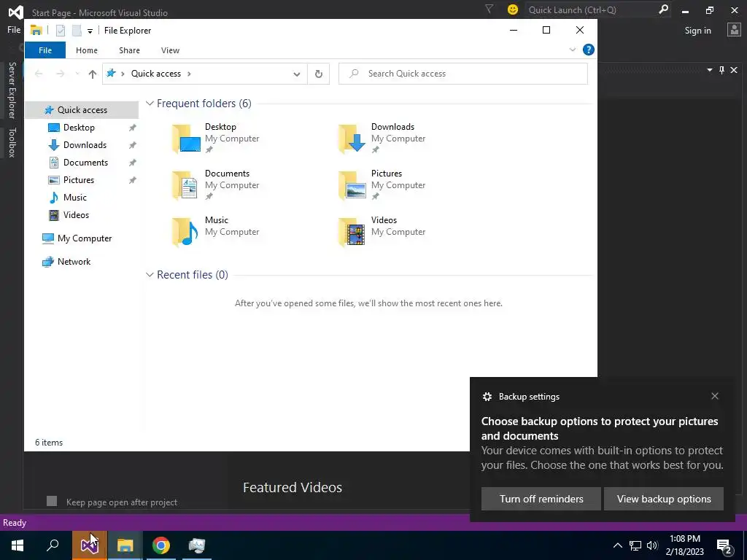Select My Computer in the navigation pane
This screenshot has height=560, width=747.
click(x=85, y=238)
